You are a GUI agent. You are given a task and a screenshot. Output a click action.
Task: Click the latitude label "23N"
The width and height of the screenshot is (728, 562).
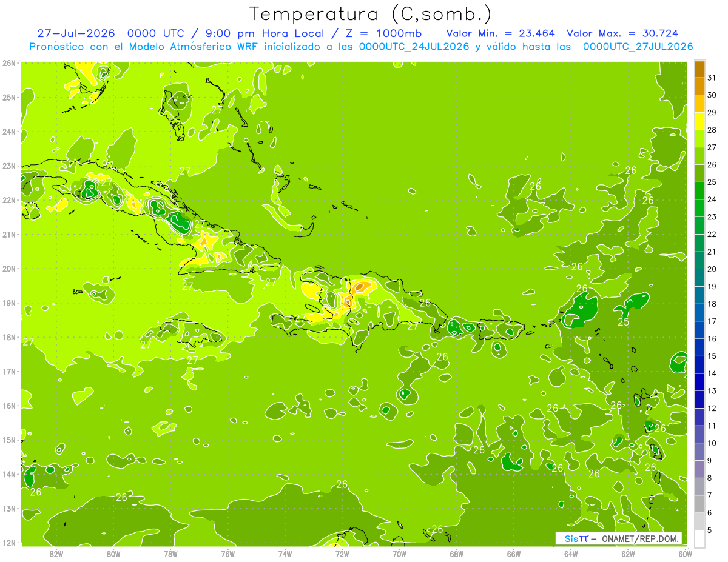tap(9, 166)
